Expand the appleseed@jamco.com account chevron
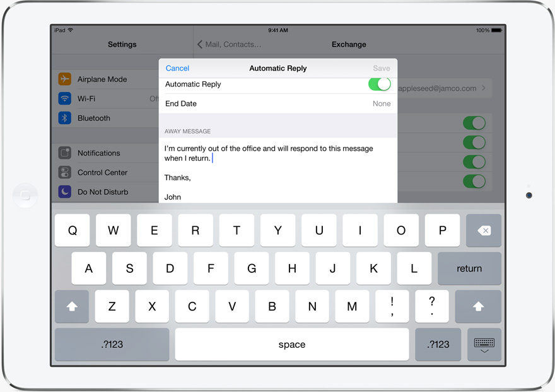Image resolution: width=555 pixels, height=392 pixels. point(484,88)
